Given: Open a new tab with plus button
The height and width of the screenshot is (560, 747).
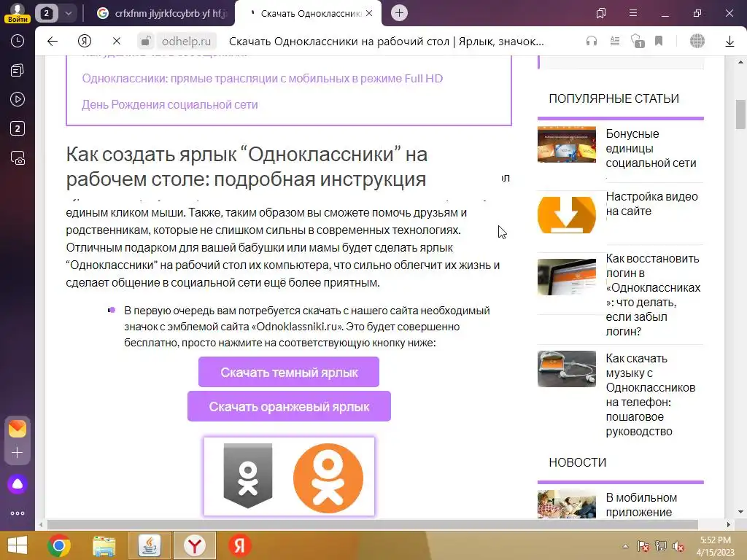Looking at the screenshot, I should (x=399, y=13).
